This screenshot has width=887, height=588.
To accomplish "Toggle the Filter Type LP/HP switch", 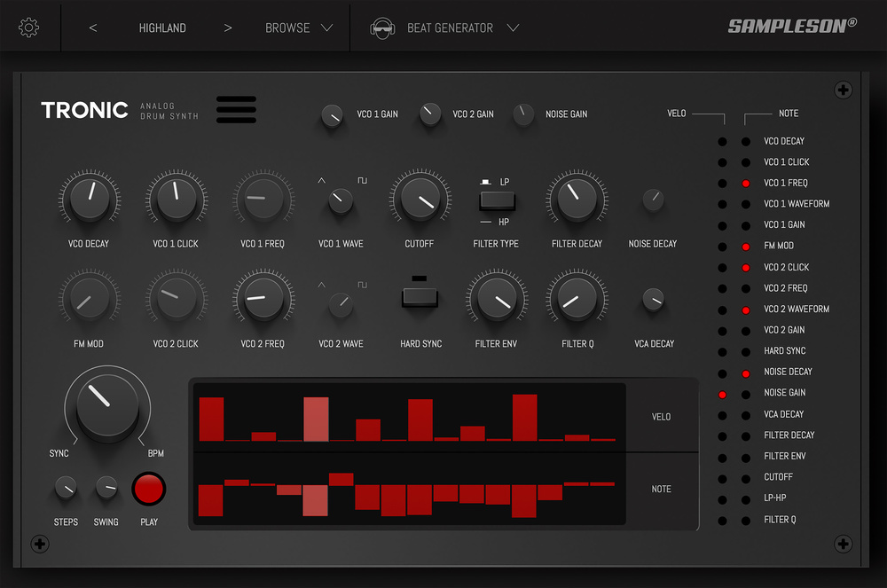I will click(x=498, y=201).
